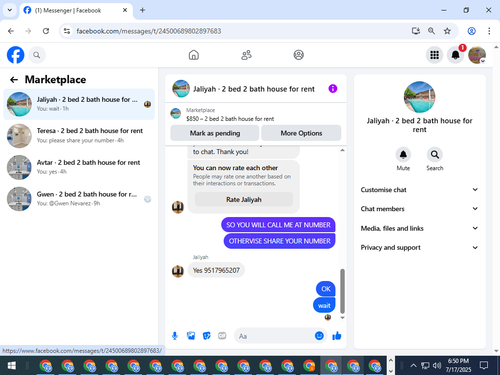This screenshot has height=375, width=500.
Task: Go to Home feed icon
Action: (x=194, y=55)
